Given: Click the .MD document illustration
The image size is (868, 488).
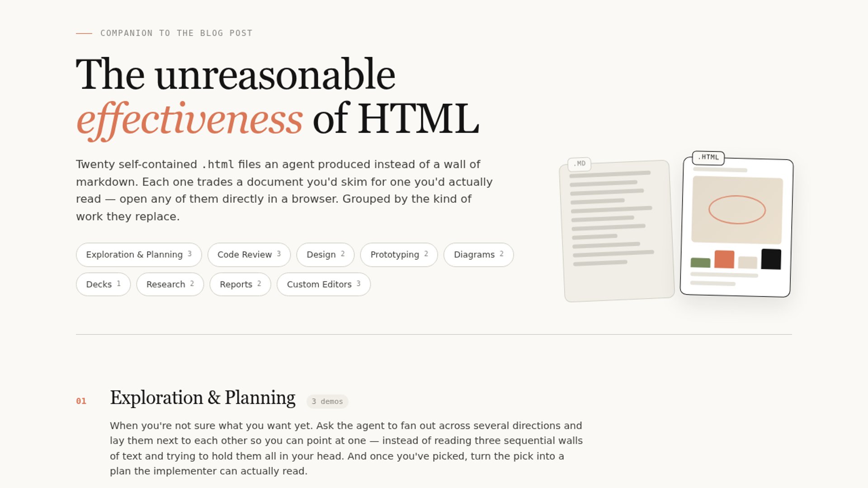Looking at the screenshot, I should point(617,231).
